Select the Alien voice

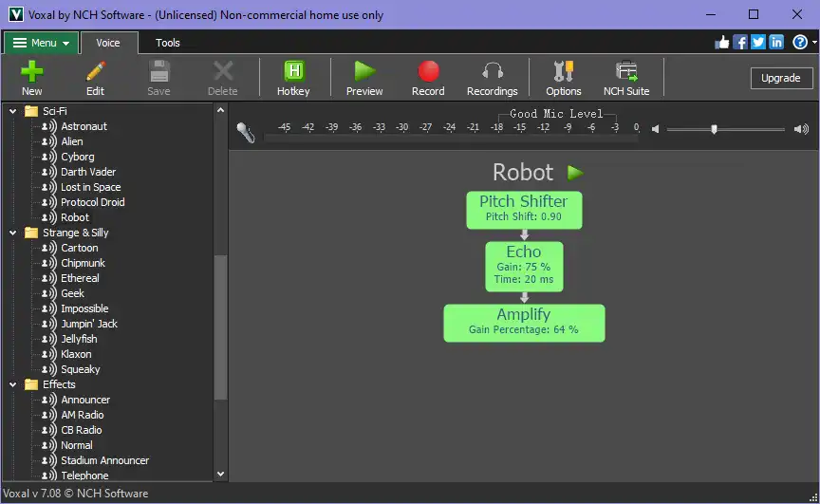[x=71, y=141]
